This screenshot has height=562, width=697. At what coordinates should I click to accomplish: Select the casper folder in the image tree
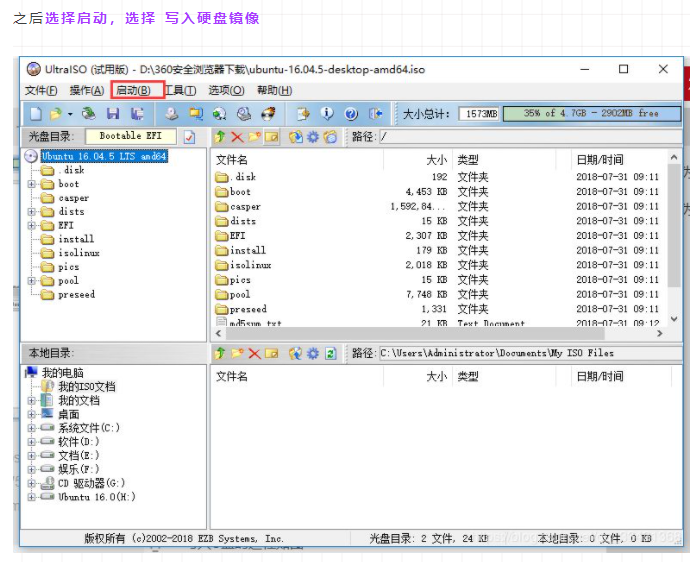(73, 198)
